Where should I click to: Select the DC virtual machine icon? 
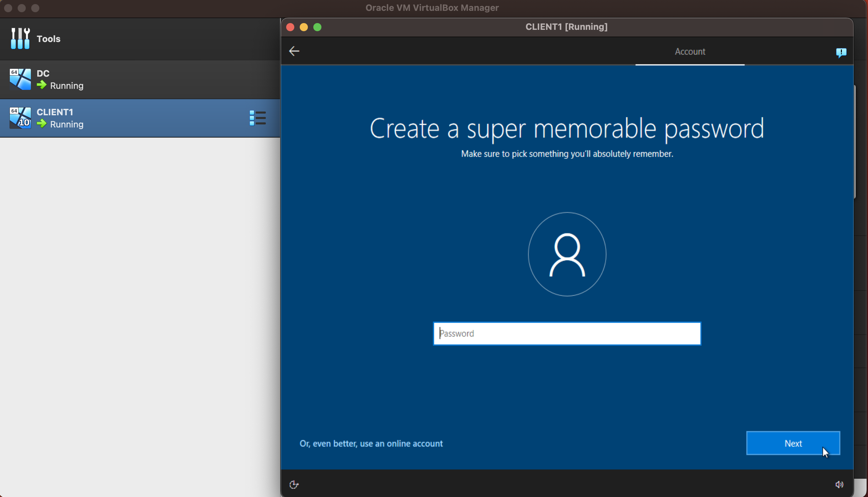point(20,79)
